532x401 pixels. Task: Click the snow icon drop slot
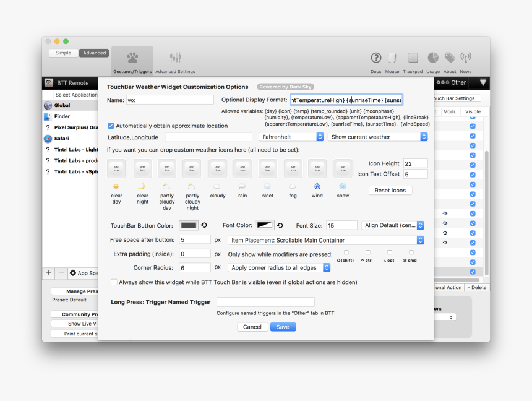point(343,168)
